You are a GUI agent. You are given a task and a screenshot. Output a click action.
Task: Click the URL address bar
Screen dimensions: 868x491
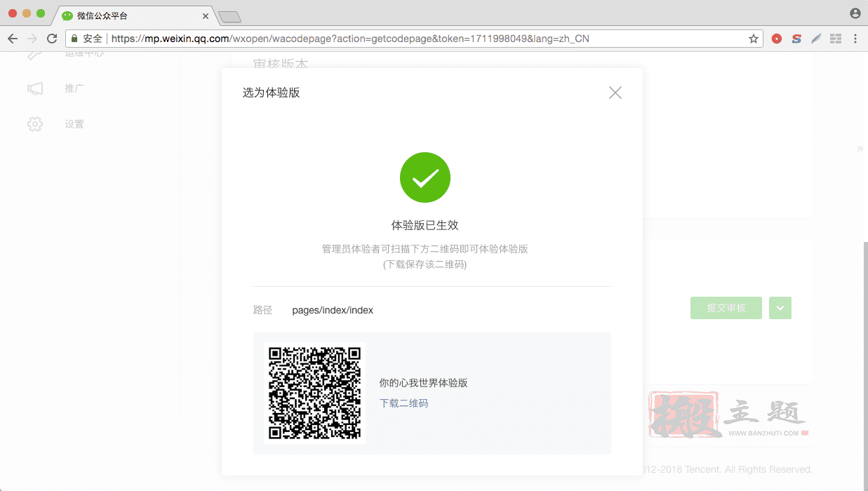coord(414,39)
